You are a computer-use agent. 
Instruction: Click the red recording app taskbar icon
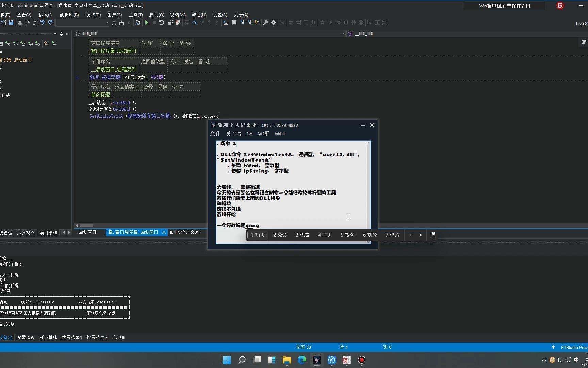(x=362, y=360)
